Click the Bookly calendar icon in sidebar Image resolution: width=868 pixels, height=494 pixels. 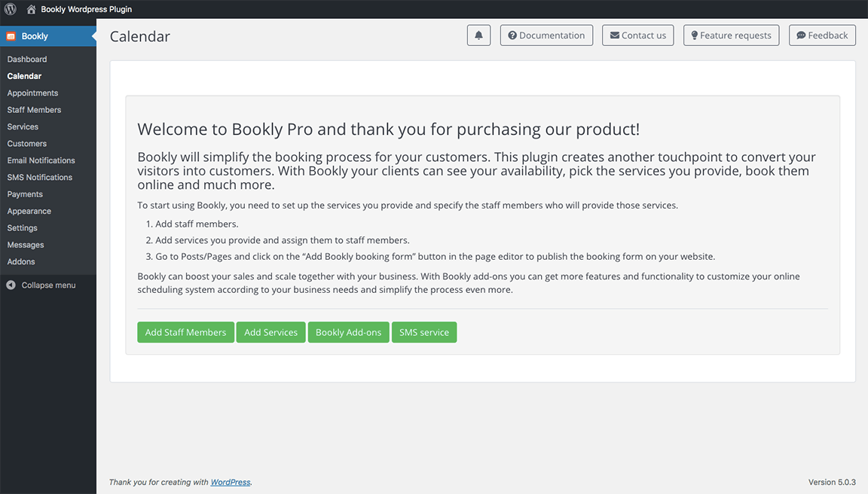coord(11,36)
